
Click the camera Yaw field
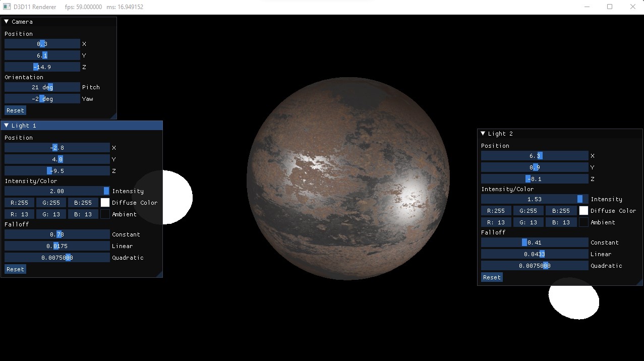pos(42,98)
